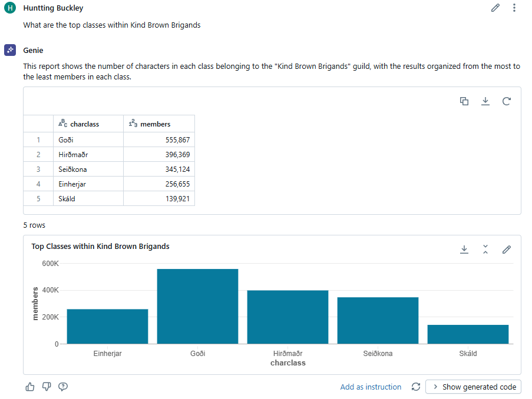Click Add as instruction link
The height and width of the screenshot is (399, 532).
pos(371,387)
